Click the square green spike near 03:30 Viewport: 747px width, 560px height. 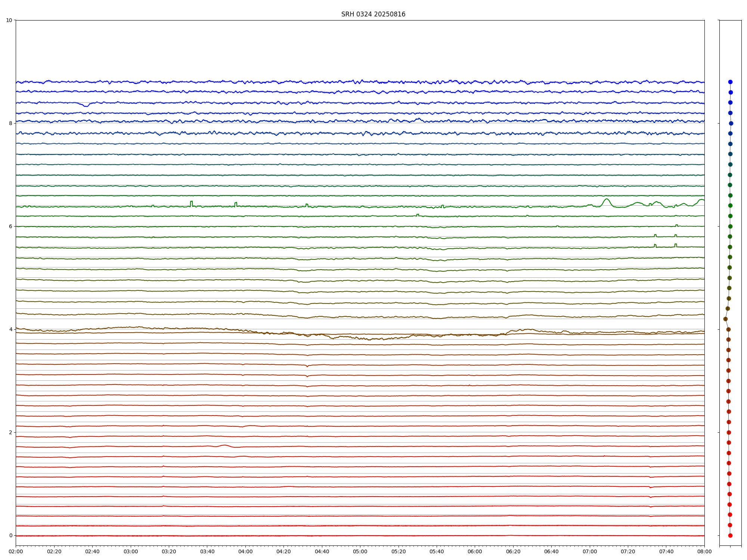pyautogui.click(x=192, y=202)
